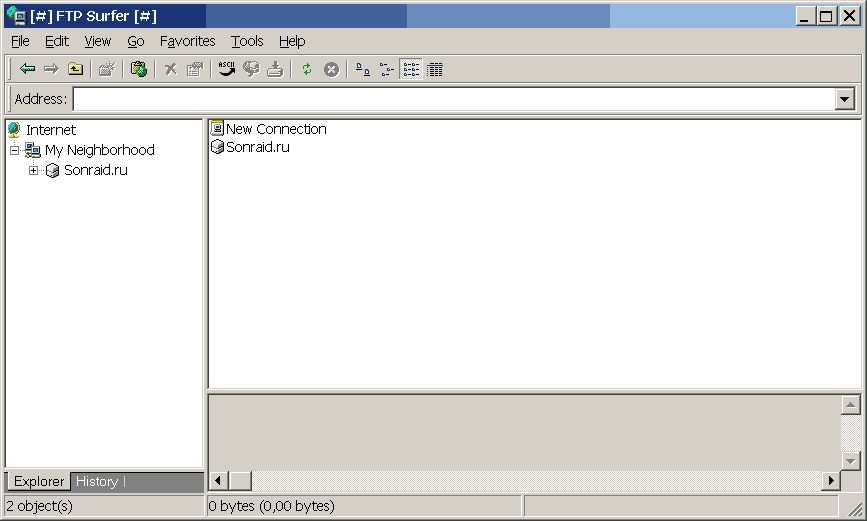Open the Address dropdown arrow
The image size is (867, 521).
click(844, 100)
